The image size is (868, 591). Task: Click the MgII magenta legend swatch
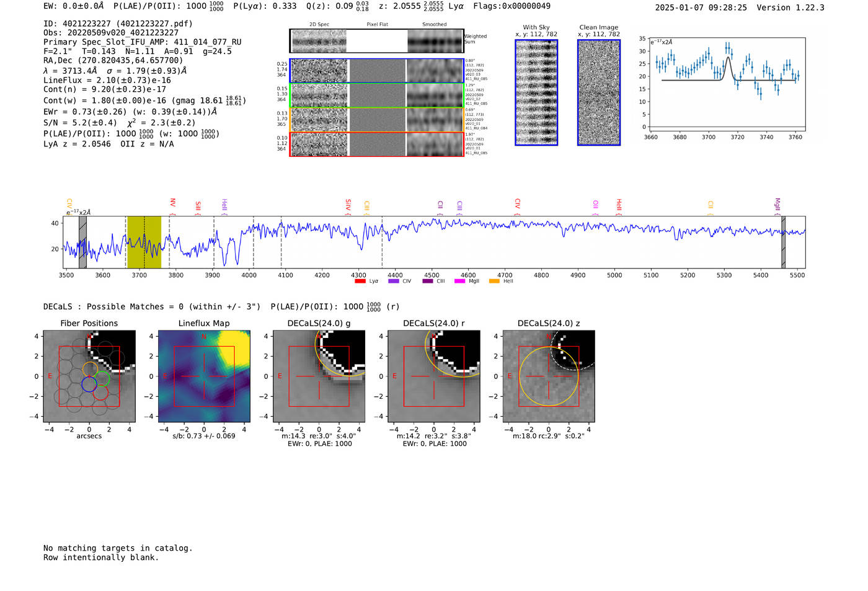coord(459,281)
